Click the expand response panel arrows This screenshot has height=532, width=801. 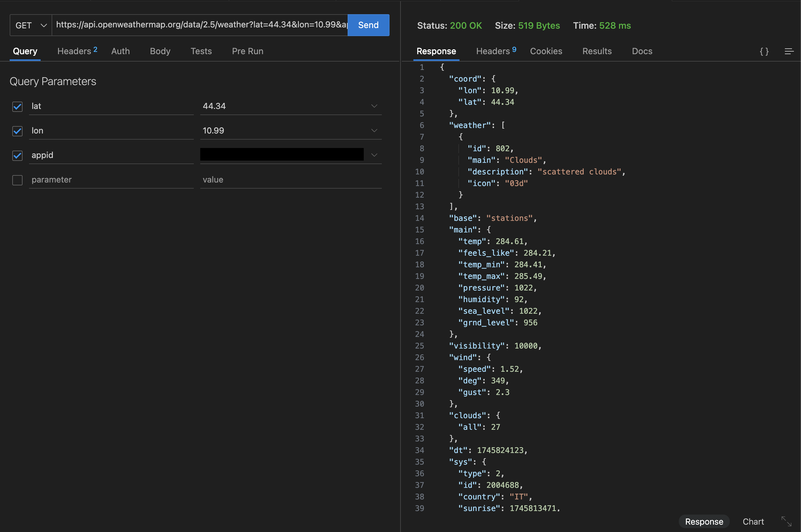tap(786, 521)
